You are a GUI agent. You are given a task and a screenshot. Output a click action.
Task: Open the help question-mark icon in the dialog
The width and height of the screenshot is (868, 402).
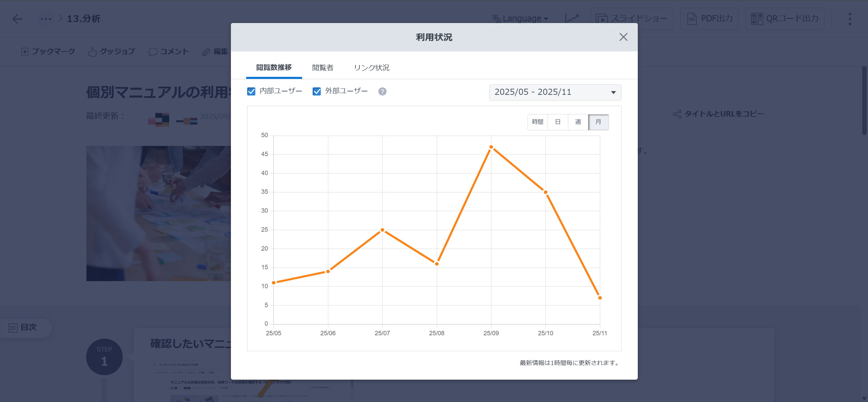382,91
